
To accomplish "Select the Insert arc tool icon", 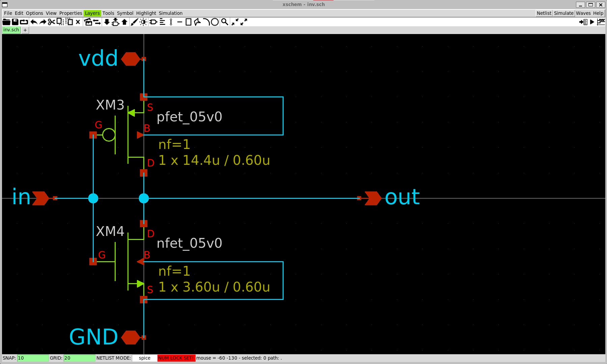I will click(206, 22).
